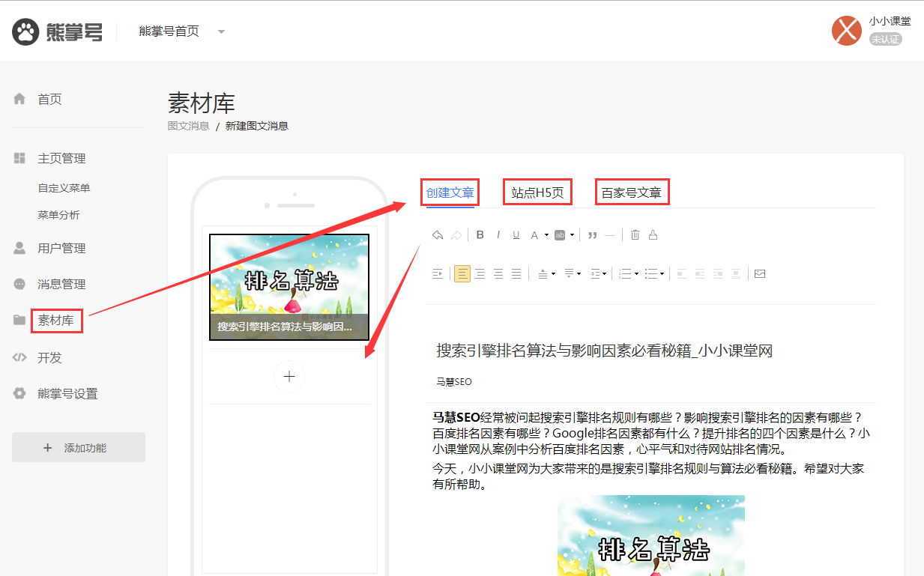Image resolution: width=924 pixels, height=576 pixels.
Task: Click the redo arrow in editor toolbar
Action: point(456,235)
